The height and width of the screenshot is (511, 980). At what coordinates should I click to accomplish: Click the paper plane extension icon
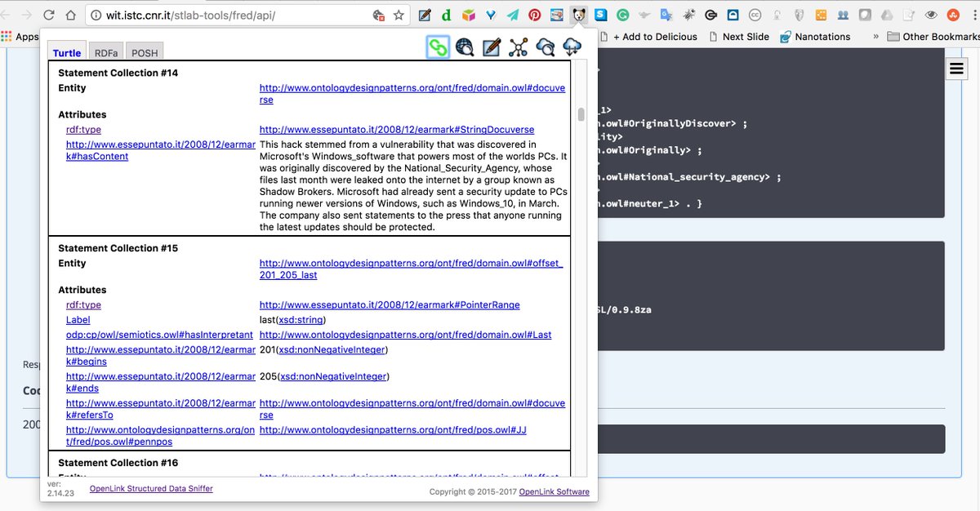pos(512,15)
